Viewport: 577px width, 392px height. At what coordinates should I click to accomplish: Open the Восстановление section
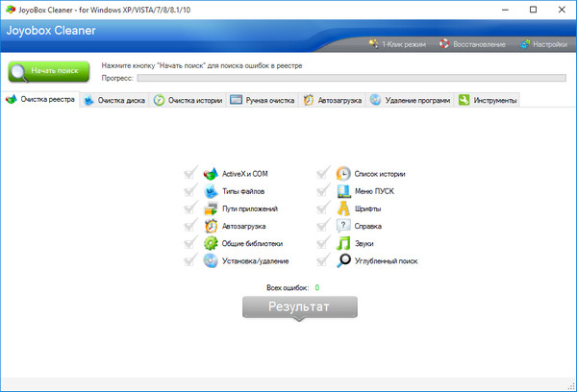pos(472,44)
